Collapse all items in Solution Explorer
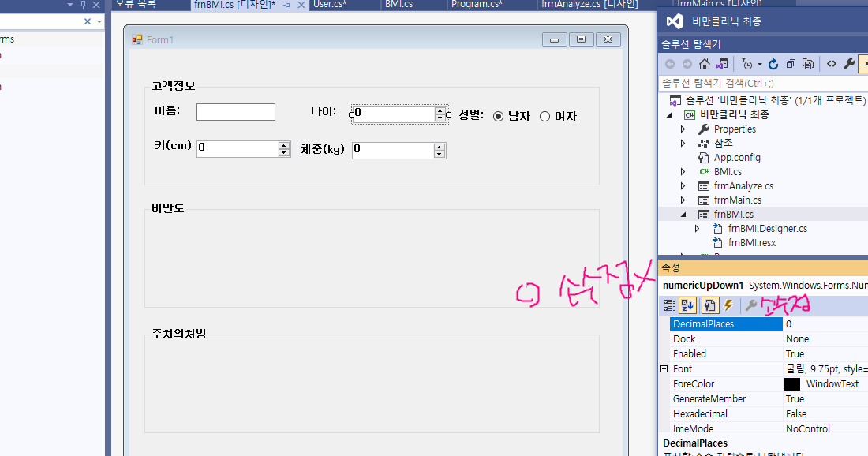The width and height of the screenshot is (868, 456). 791,64
